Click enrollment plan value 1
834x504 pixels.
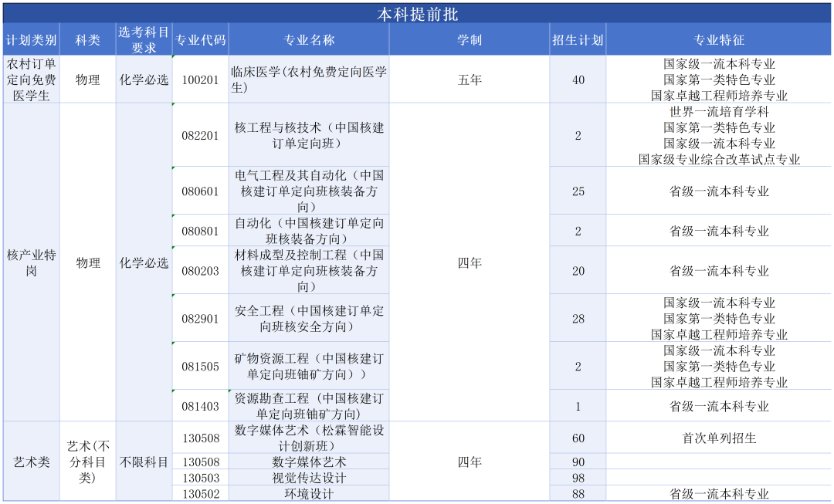click(578, 406)
